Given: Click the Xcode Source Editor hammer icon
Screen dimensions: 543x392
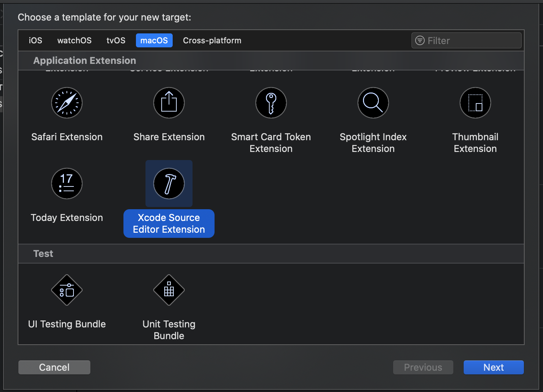Looking at the screenshot, I should (x=169, y=184).
